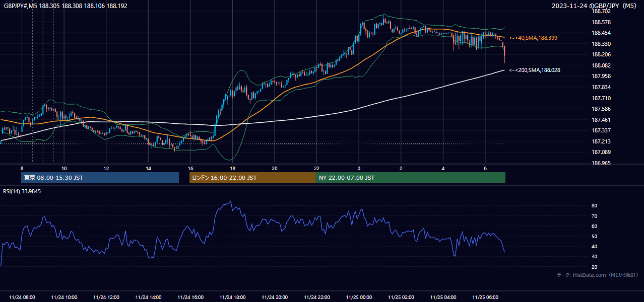The image size is (644, 302).
Task: Click price axis value 187.834
Action: click(601, 87)
